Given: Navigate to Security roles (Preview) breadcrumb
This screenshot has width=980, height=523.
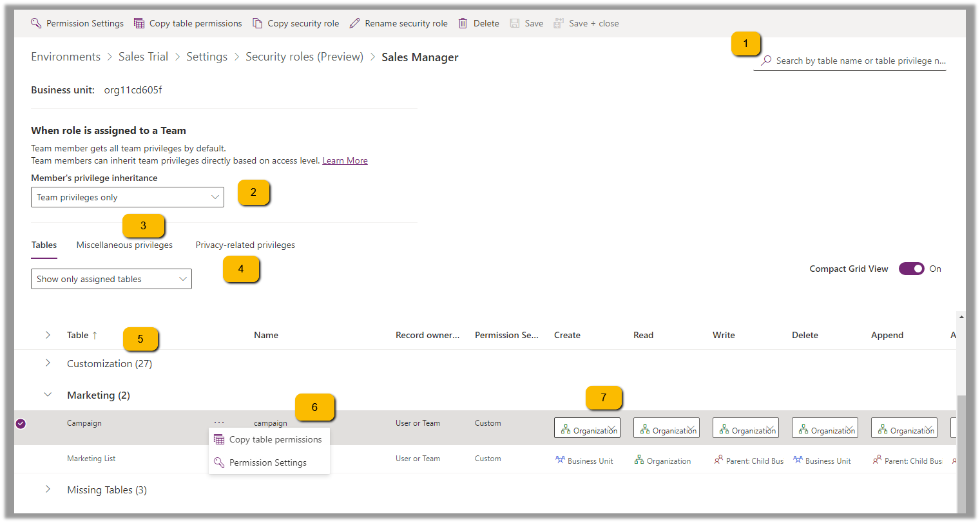Looking at the screenshot, I should [x=304, y=57].
